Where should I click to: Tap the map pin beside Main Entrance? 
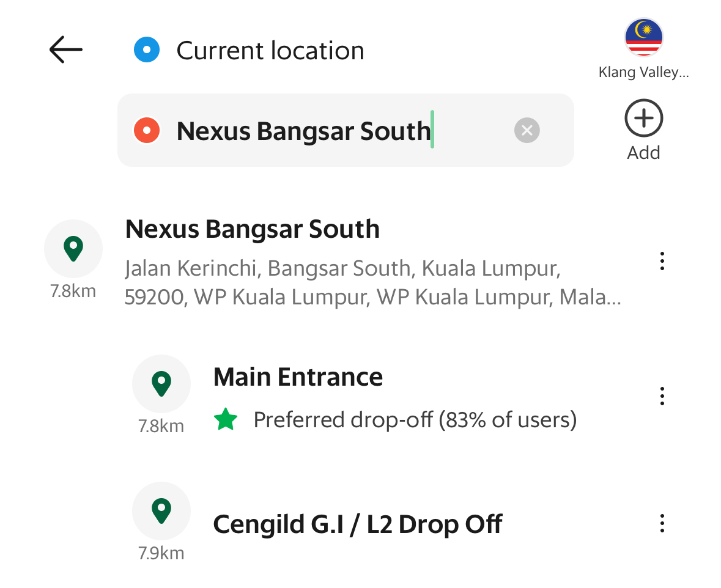coord(161,383)
